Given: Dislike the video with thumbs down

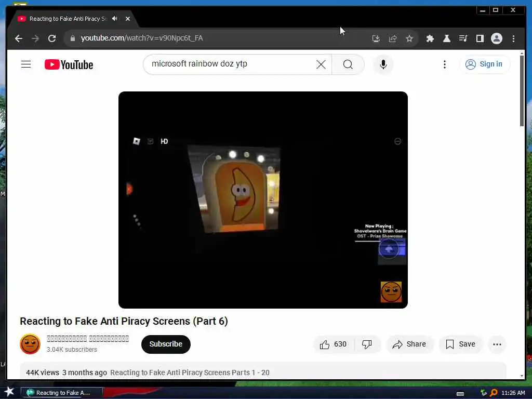Looking at the screenshot, I should [367, 344].
